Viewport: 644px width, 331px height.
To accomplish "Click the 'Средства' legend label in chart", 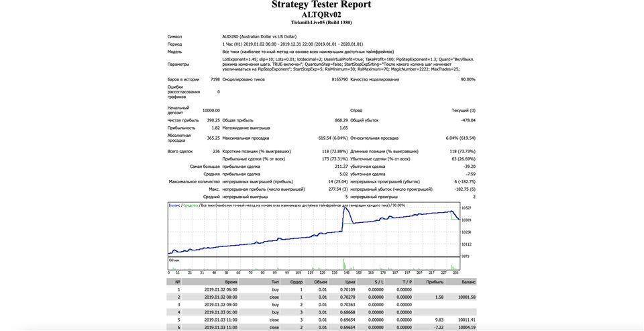I will (x=190, y=205).
